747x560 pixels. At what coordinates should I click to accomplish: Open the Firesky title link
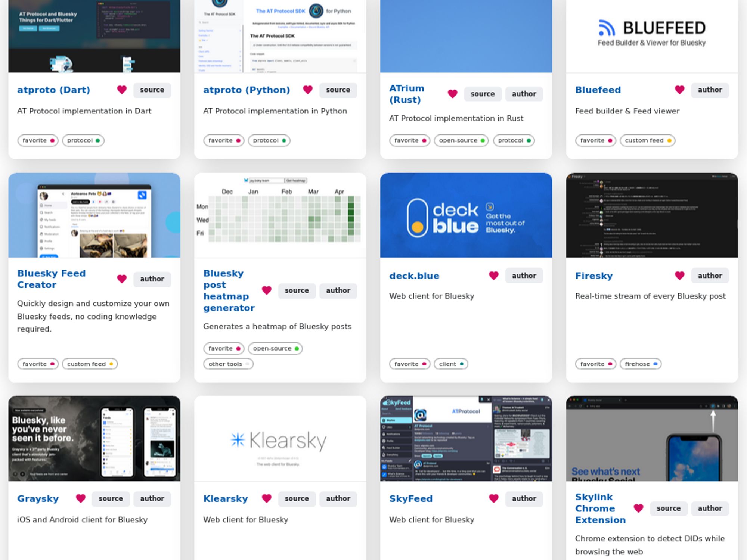[594, 276]
